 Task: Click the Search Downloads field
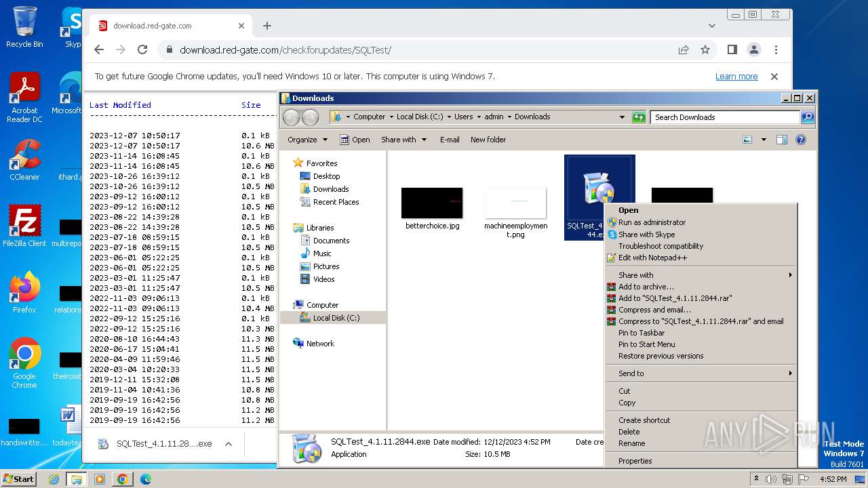pos(726,117)
